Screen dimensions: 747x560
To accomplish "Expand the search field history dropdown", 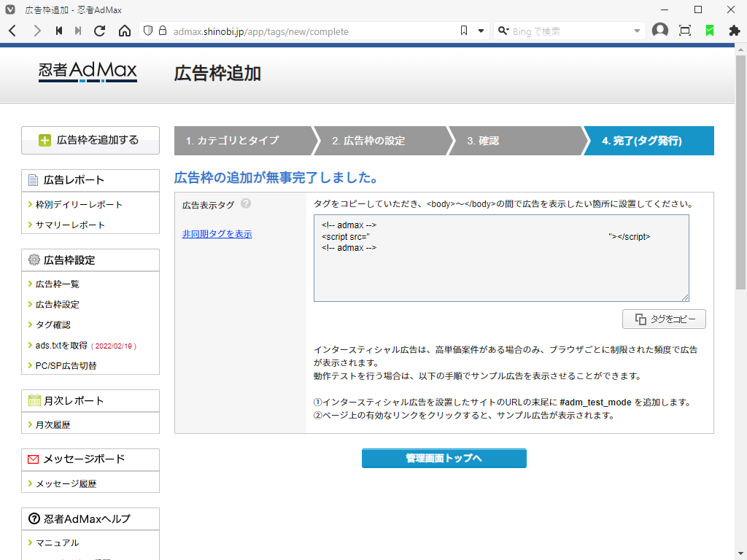I will (x=637, y=31).
